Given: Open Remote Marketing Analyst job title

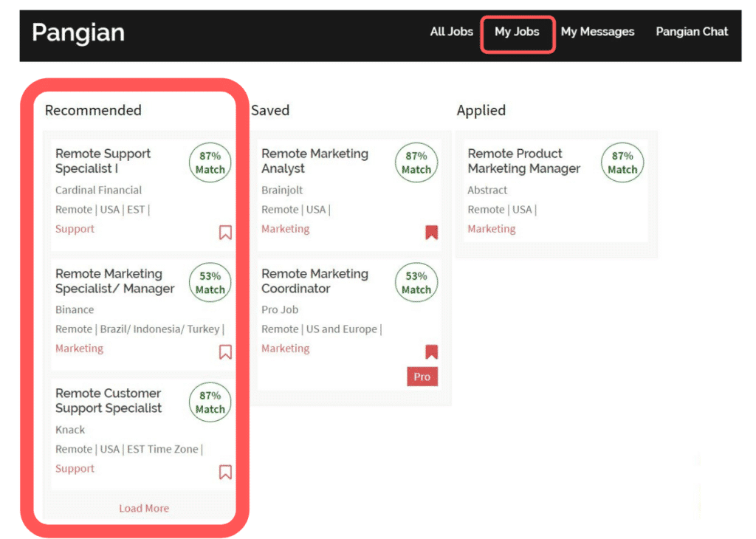Looking at the screenshot, I should [x=315, y=161].
